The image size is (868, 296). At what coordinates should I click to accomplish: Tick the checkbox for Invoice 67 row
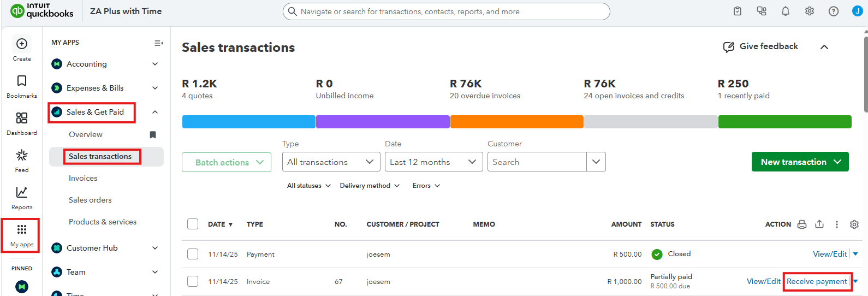pyautogui.click(x=193, y=281)
